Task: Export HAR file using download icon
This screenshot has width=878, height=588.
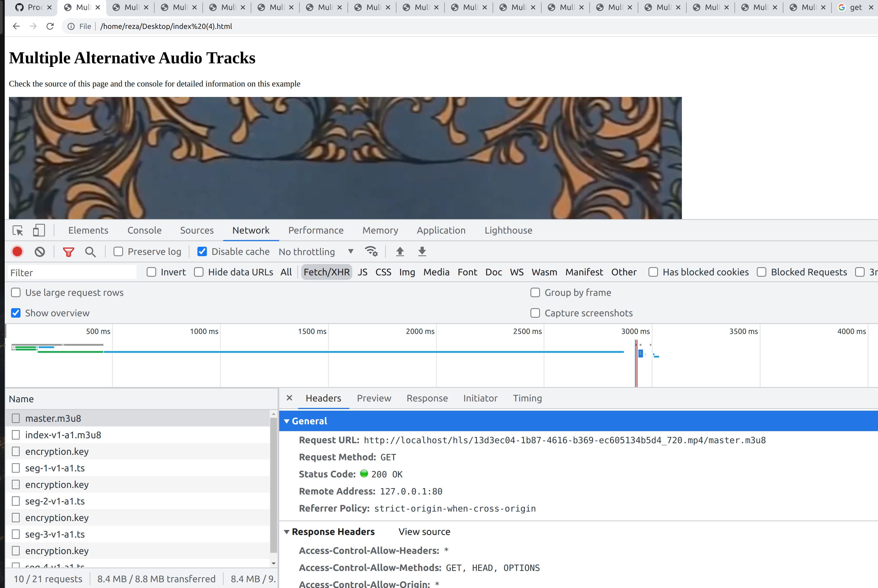Action: [422, 252]
